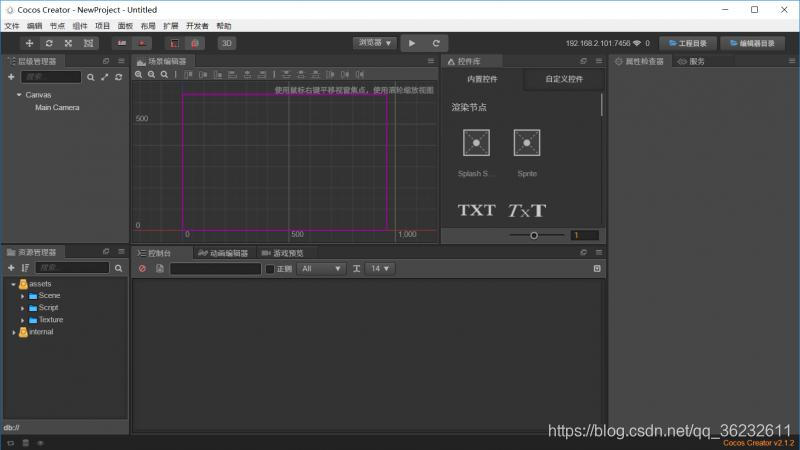This screenshot has width=800, height=450.
Task: Switch to the 动画编辑器 tab
Action: pyautogui.click(x=223, y=253)
